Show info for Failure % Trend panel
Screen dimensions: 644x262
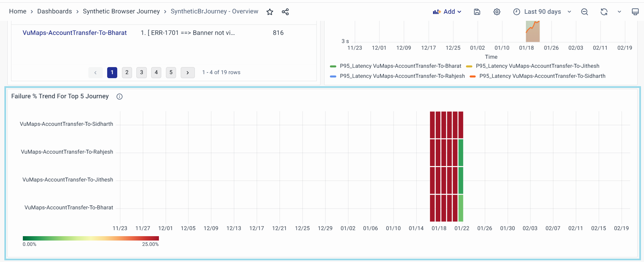pos(119,97)
